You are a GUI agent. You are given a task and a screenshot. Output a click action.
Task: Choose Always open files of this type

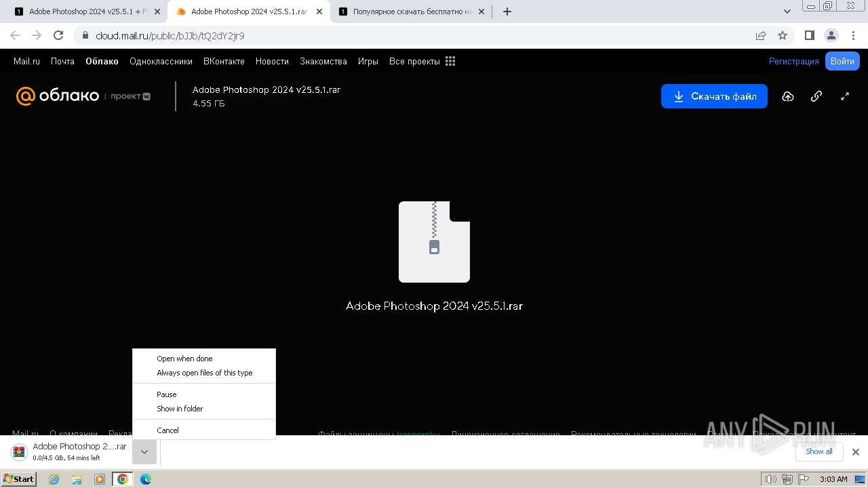pyautogui.click(x=204, y=373)
